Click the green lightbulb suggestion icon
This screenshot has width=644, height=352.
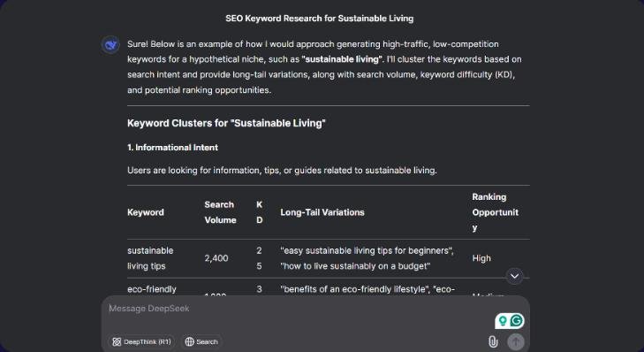coord(503,321)
